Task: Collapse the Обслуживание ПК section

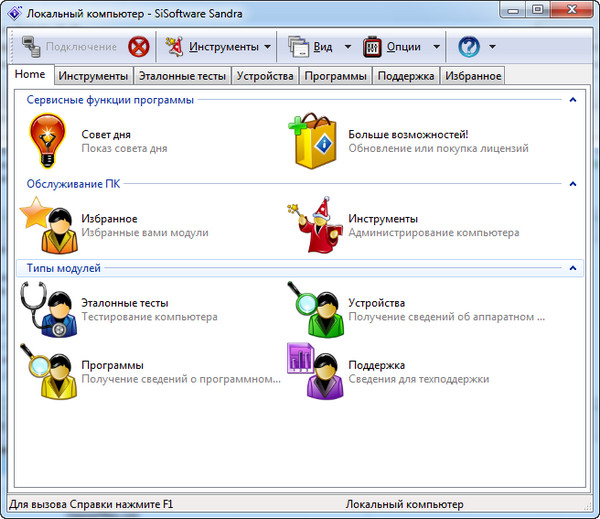Action: (x=573, y=184)
